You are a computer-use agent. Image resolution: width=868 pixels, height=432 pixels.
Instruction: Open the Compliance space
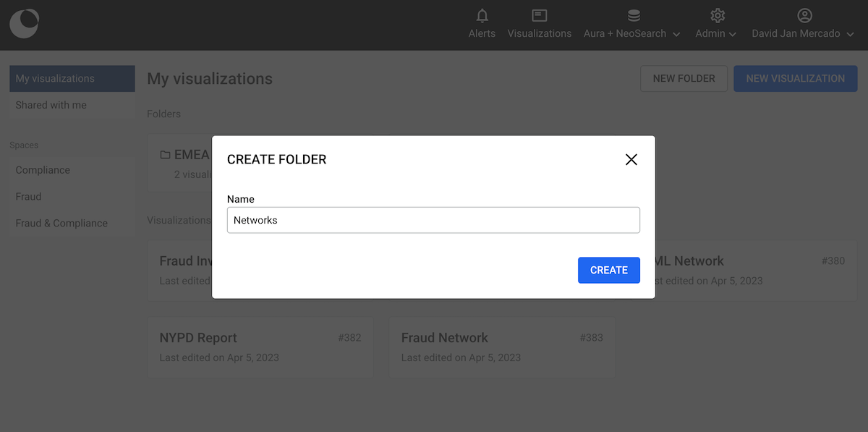43,170
